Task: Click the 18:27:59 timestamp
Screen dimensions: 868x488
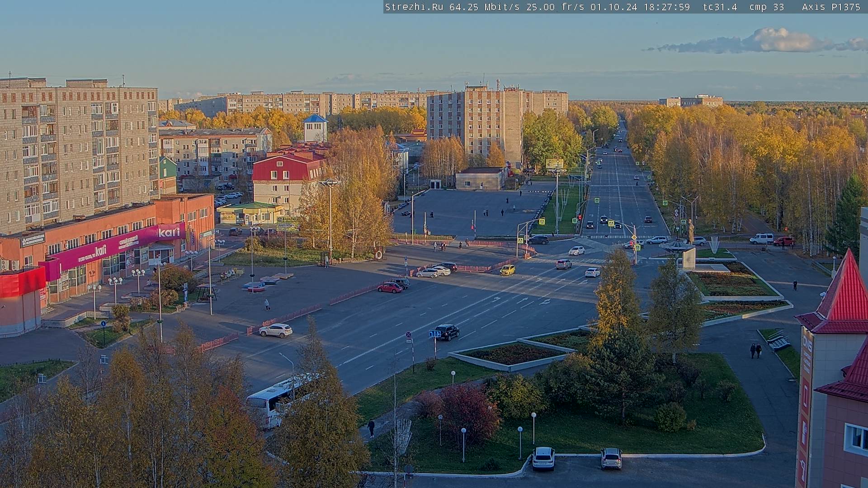Action: (666, 7)
